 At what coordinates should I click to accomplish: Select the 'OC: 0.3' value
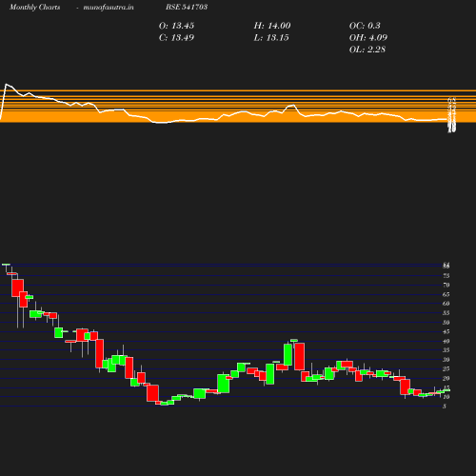point(365,26)
